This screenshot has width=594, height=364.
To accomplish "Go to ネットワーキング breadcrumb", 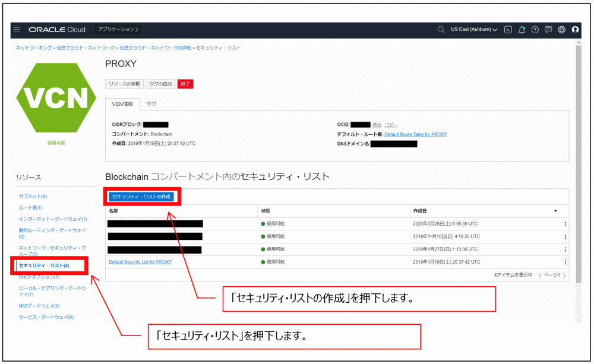I will (34, 48).
